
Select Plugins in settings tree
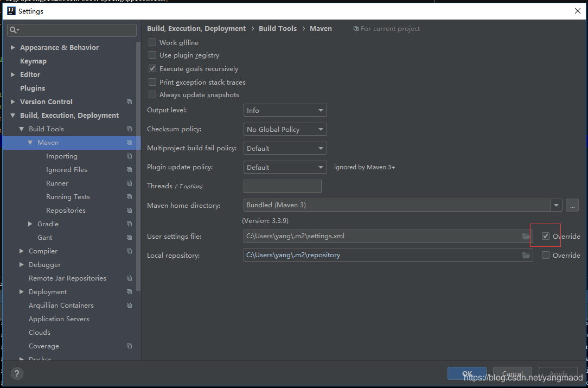coord(33,88)
